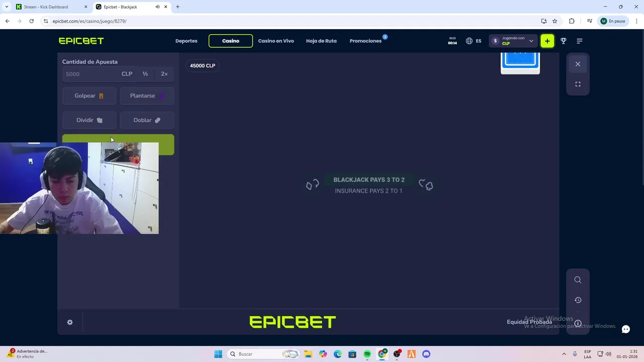This screenshot has height=362, width=644.
Task: Open the Windows Start menu
Action: [218, 354]
